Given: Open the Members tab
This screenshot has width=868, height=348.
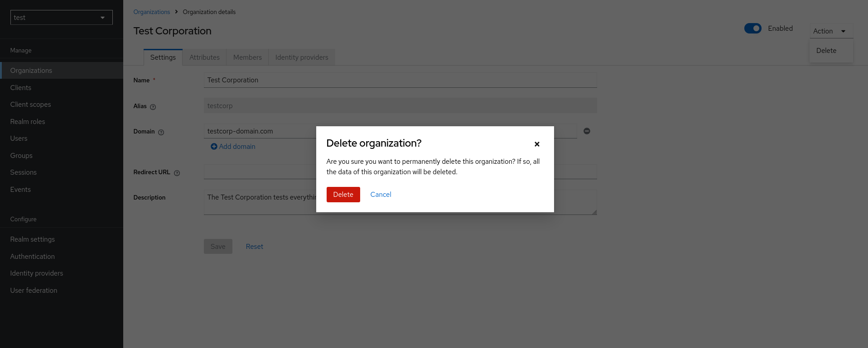Looking at the screenshot, I should 247,57.
